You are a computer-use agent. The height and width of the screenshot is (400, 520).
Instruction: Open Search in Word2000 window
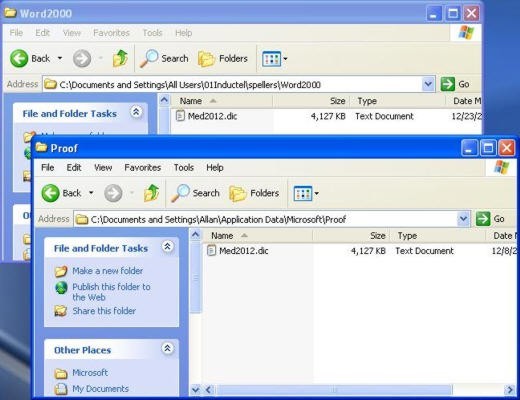(x=164, y=59)
